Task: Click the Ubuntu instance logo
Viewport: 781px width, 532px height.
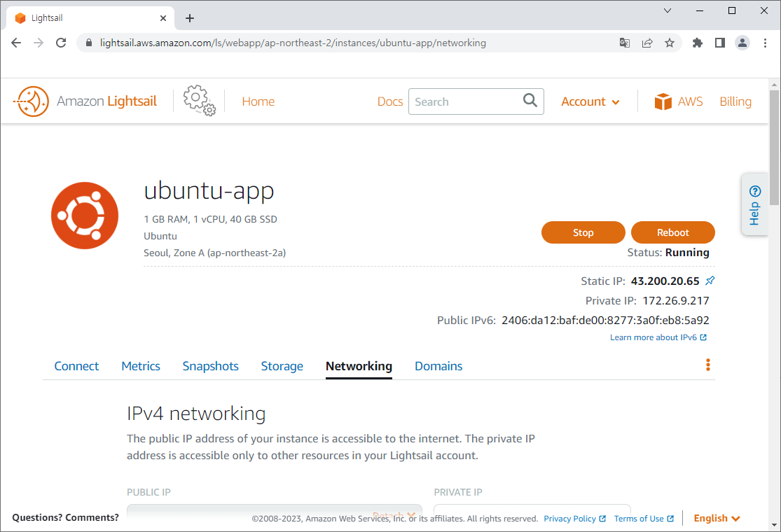Action: pyautogui.click(x=85, y=216)
